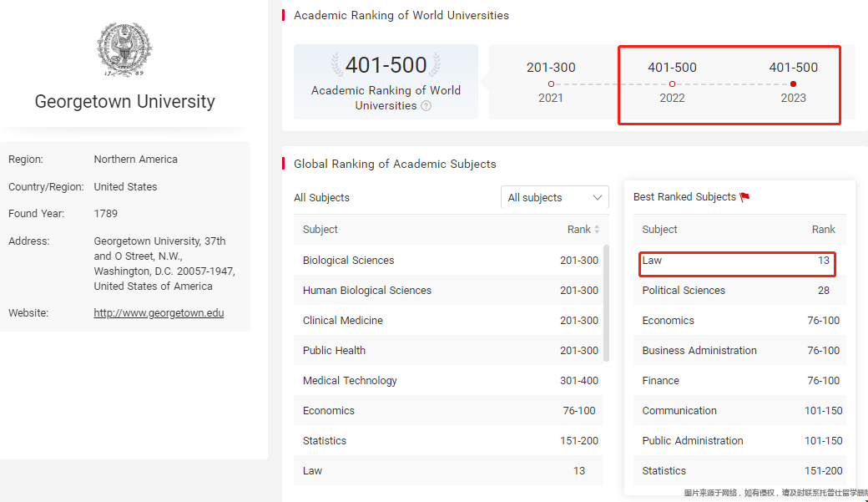This screenshot has width=868, height=502.
Task: Click the Georgetown University seal logo
Action: coord(124,49)
